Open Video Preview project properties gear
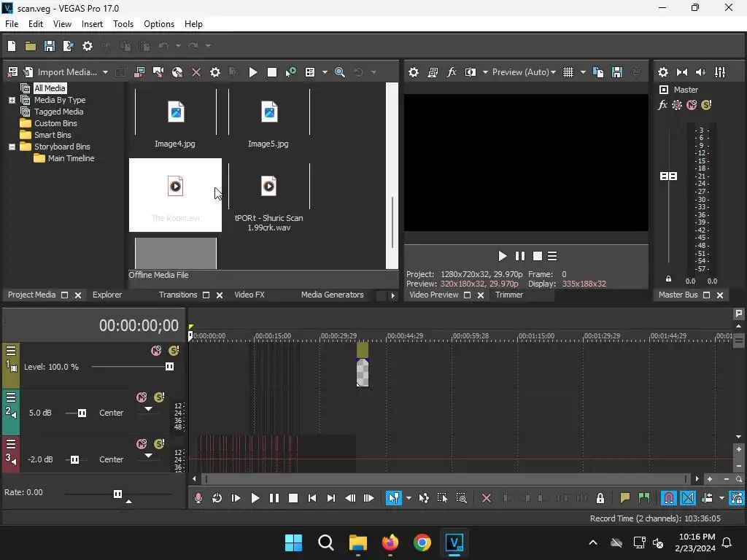This screenshot has width=747, height=560. (x=414, y=72)
